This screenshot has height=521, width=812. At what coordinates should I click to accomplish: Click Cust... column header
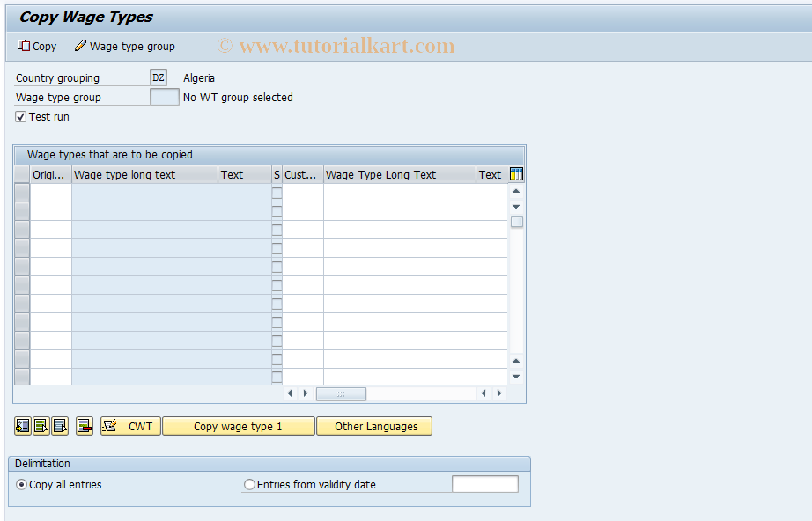pyautogui.click(x=302, y=175)
